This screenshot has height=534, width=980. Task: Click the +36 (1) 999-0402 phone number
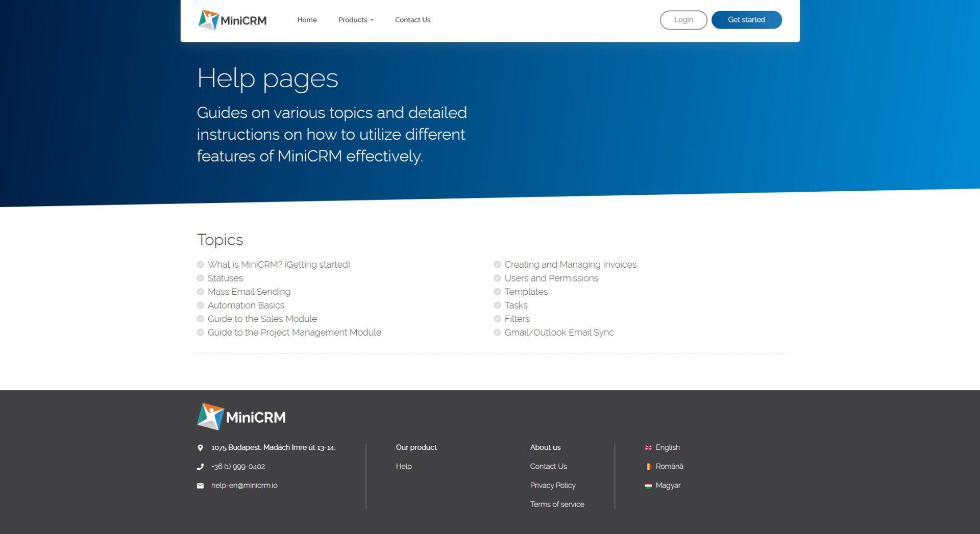(x=238, y=467)
